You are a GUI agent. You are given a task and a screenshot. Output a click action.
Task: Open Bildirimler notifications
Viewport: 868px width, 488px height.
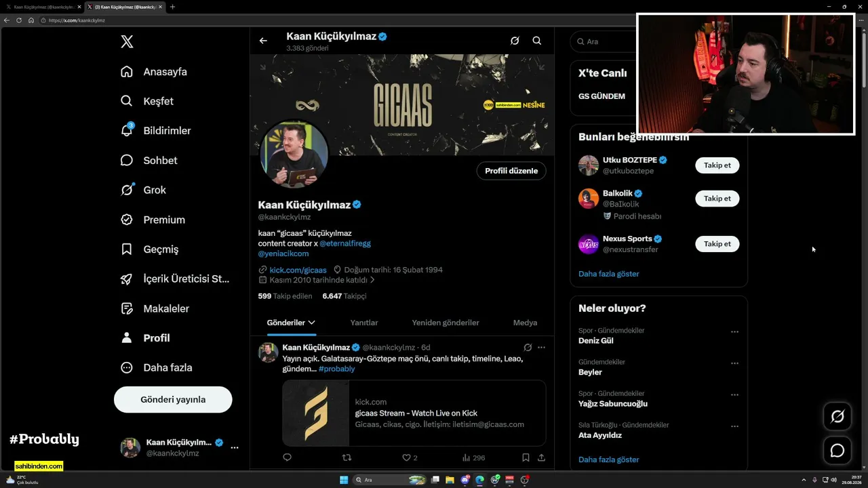155,131
